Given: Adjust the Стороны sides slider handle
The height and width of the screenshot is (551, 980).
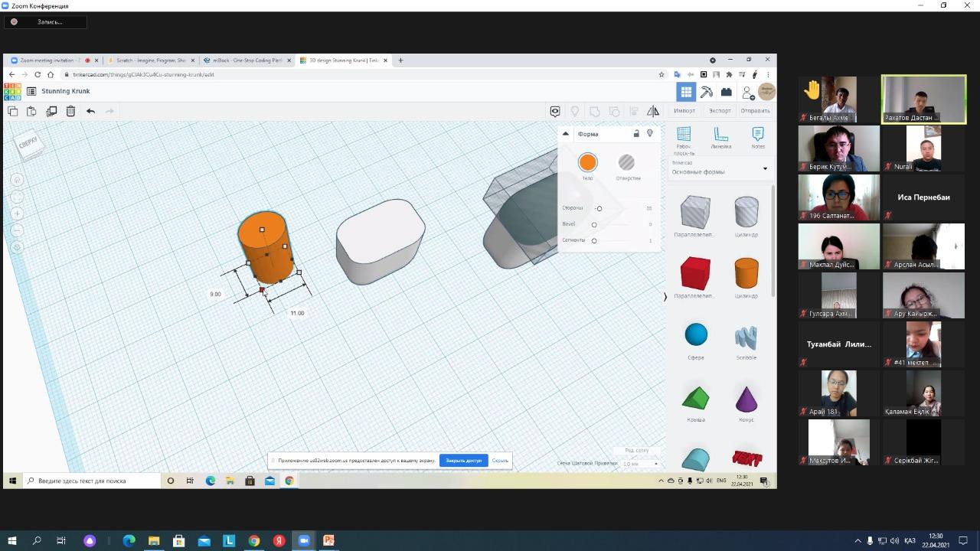Looking at the screenshot, I should 599,208.
